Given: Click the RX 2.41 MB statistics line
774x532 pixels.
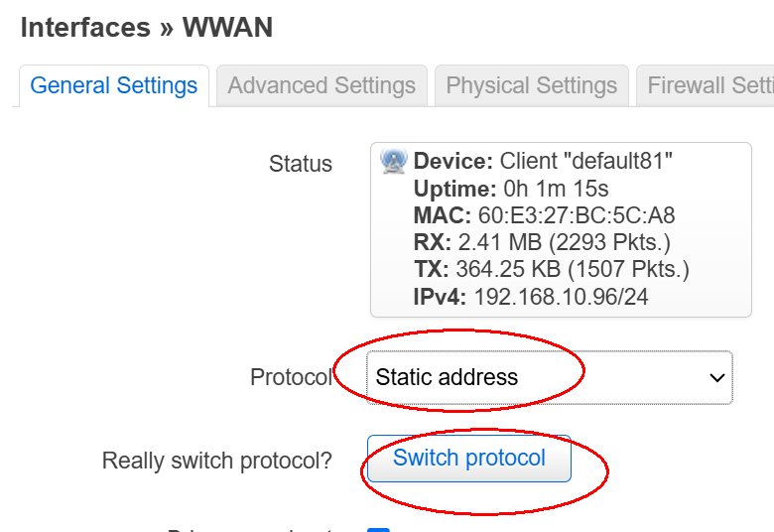Looking at the screenshot, I should (542, 242).
